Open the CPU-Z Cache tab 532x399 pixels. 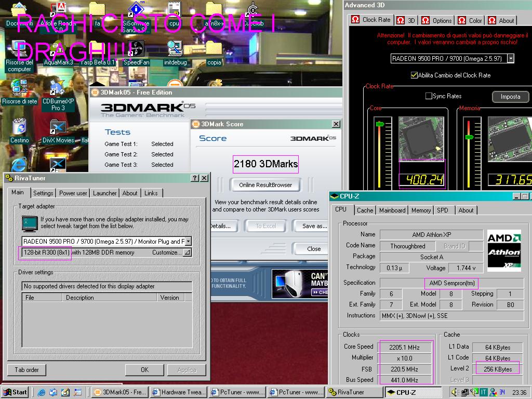coord(365,210)
